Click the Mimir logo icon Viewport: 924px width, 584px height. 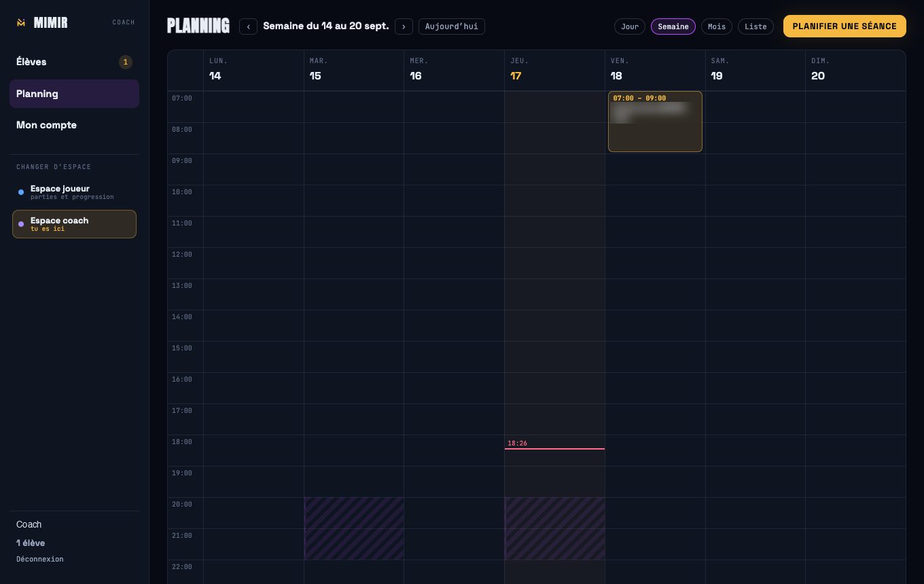pyautogui.click(x=21, y=22)
